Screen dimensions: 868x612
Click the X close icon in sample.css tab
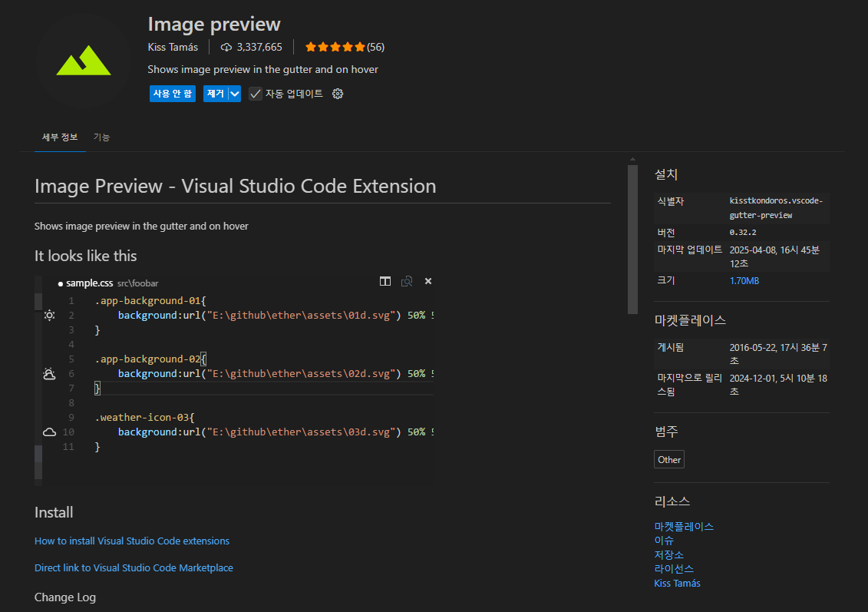428,281
